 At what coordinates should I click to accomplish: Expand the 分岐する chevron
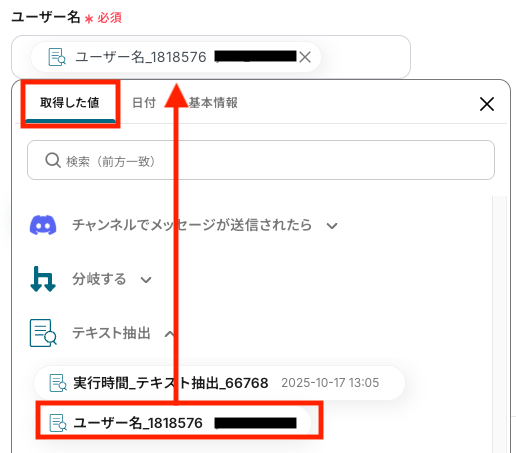point(146,280)
